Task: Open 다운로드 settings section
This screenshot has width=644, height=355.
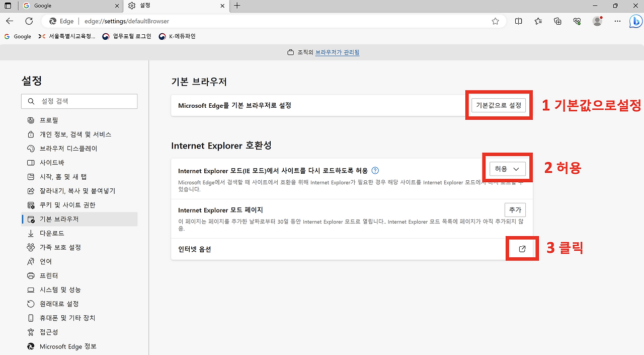Action: (x=79, y=233)
